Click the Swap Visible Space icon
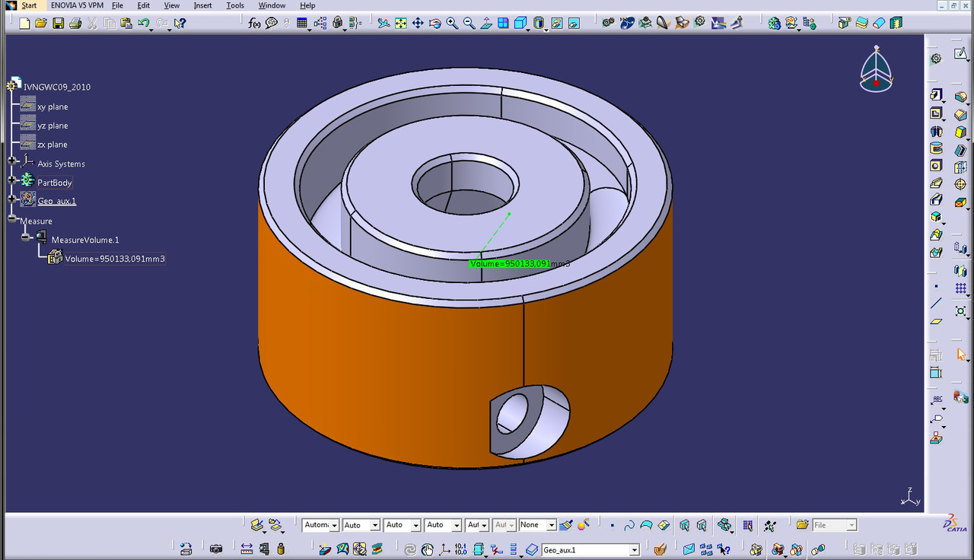Viewport: 974px width, 560px height. (x=574, y=24)
